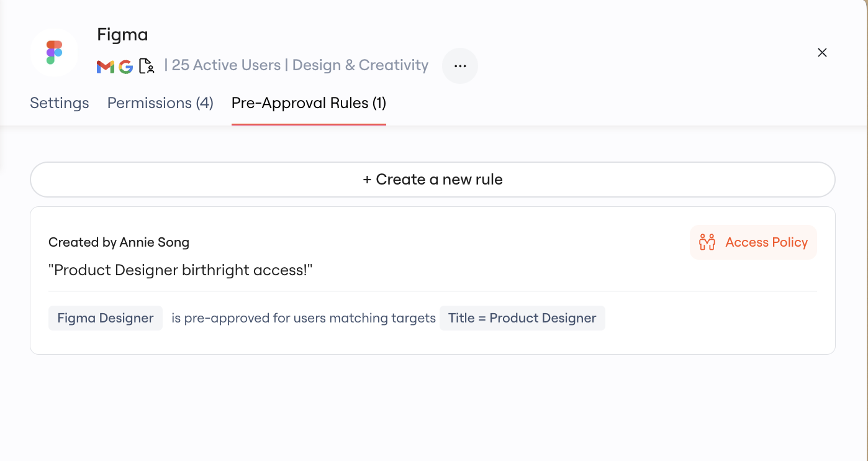Open the Permissions (4) tab
The image size is (868, 461).
[x=160, y=103]
